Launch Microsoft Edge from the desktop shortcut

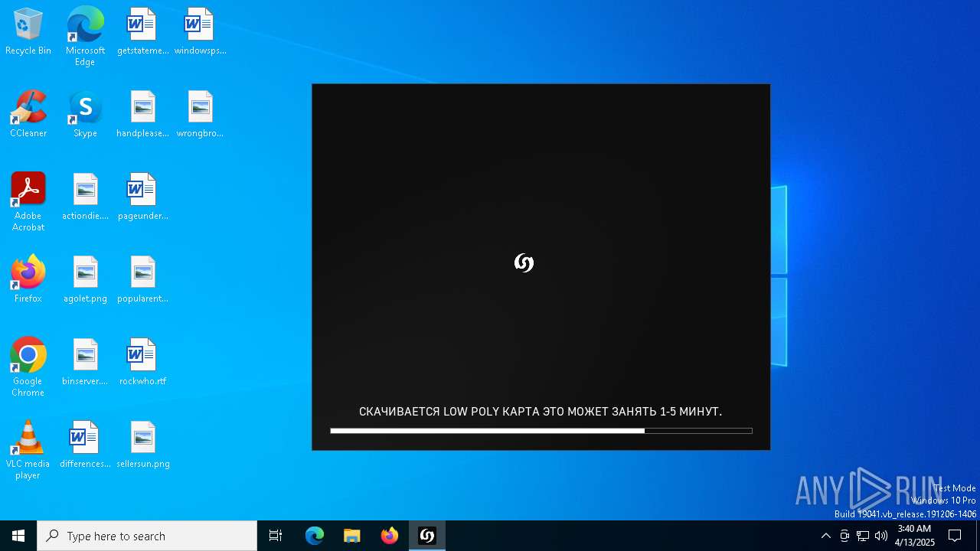pos(85,37)
